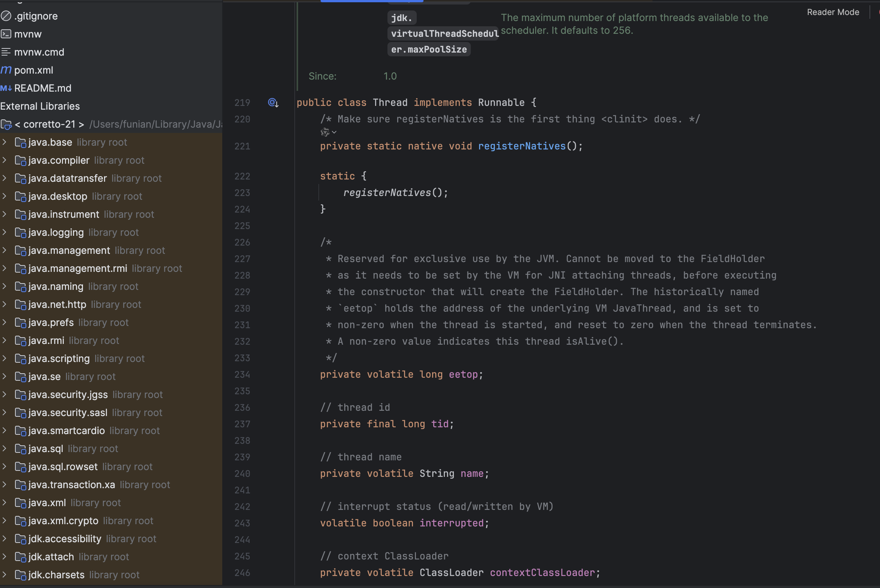Open pom.xml from the project tree
This screenshot has height=588, width=880.
coord(34,70)
